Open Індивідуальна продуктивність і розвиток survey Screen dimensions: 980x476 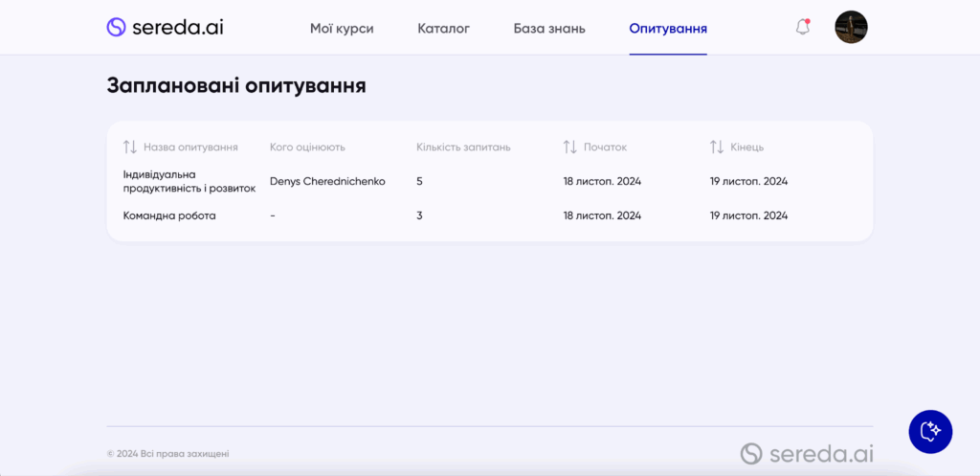tap(189, 181)
